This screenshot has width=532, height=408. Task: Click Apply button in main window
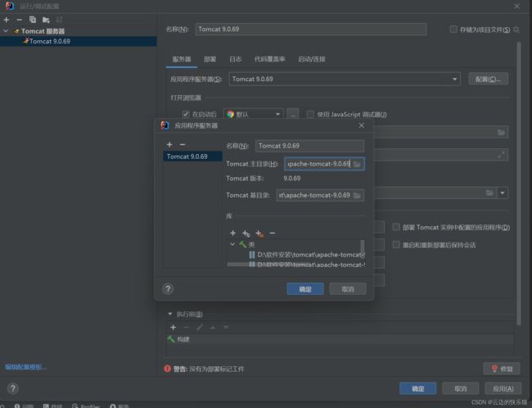coord(503,388)
